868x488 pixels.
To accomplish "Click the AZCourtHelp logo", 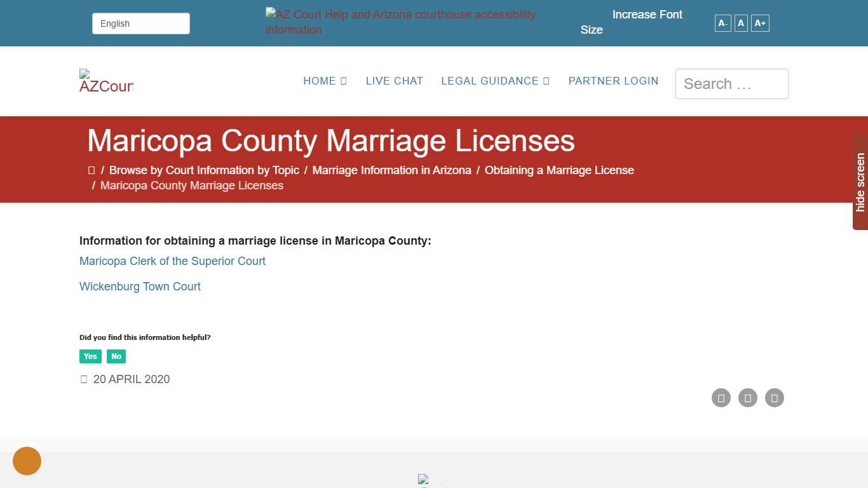I will pos(105,81).
